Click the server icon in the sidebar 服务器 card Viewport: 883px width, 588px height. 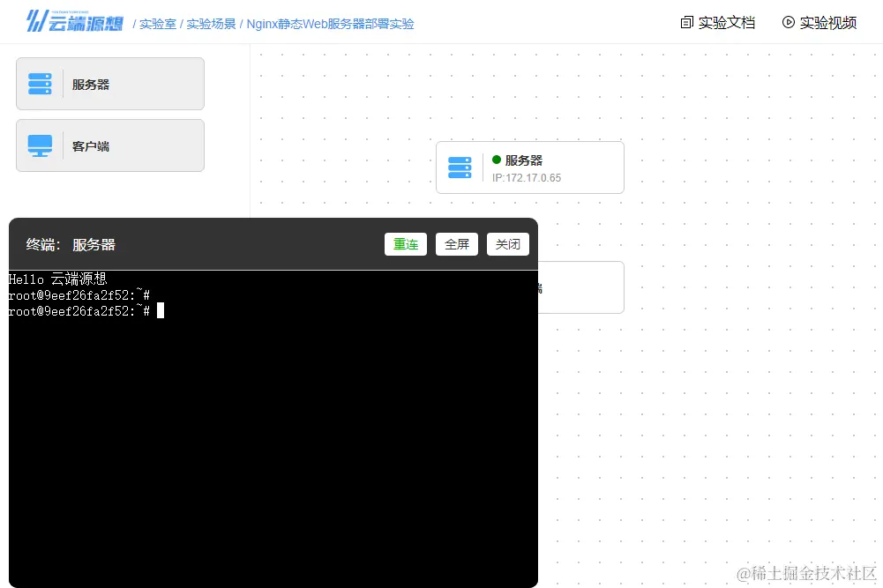pyautogui.click(x=40, y=84)
